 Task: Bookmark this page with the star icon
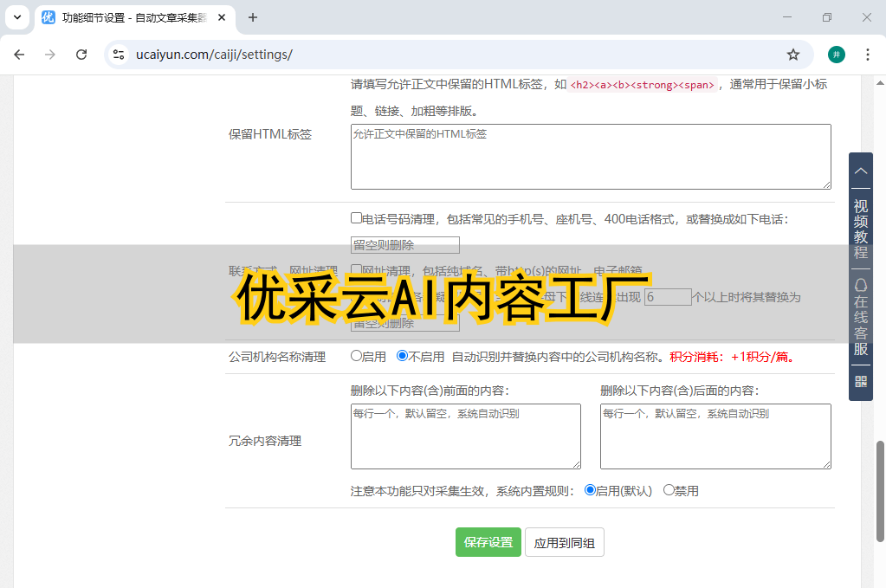(792, 55)
